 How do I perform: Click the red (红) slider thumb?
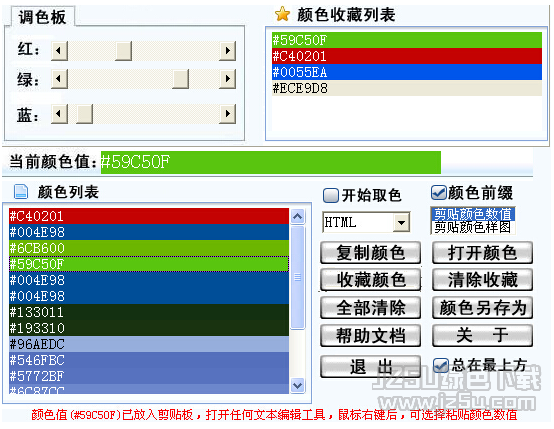coord(124,51)
